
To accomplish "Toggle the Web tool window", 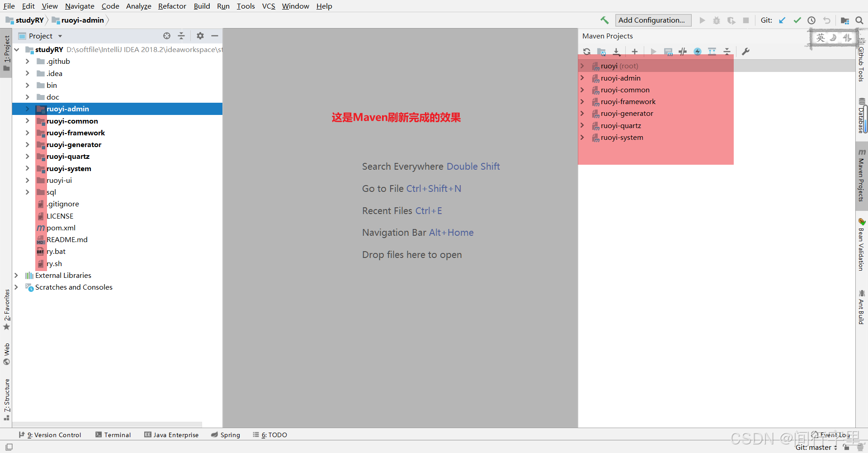I will pos(6,354).
